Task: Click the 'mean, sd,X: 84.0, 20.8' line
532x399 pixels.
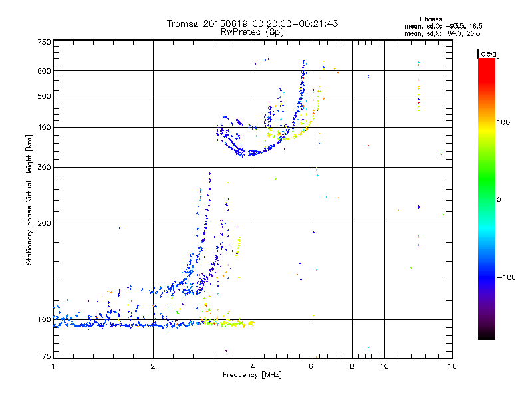Action: click(442, 33)
